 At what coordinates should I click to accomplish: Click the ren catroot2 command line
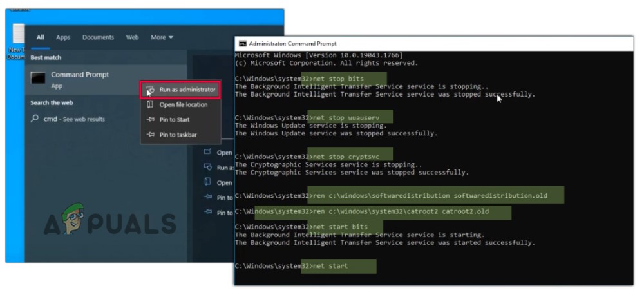tap(362, 211)
